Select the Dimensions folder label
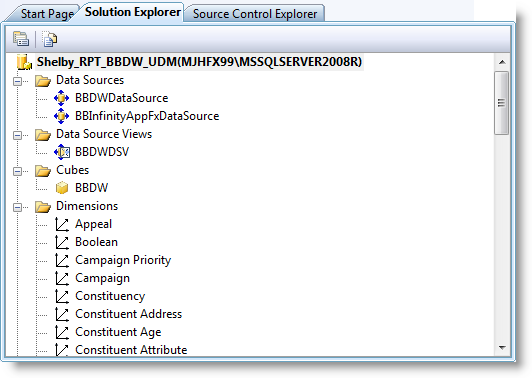Image resolution: width=532 pixels, height=378 pixels. pos(87,206)
